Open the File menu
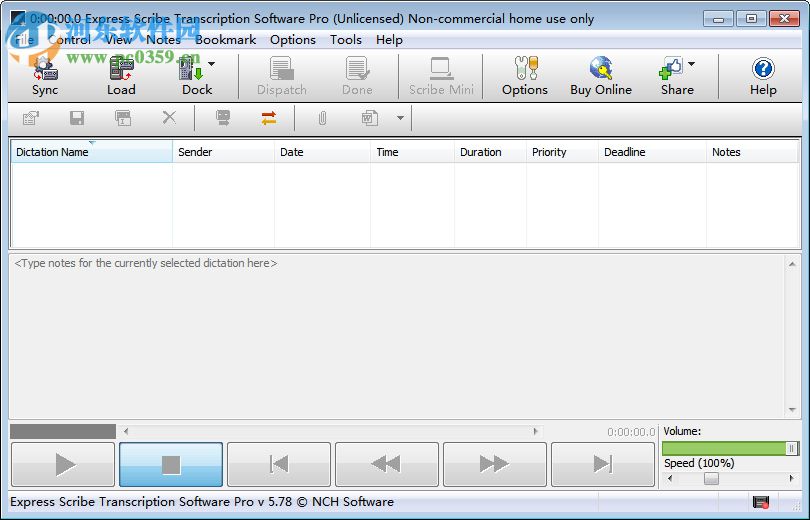This screenshot has height=520, width=810. click(24, 40)
